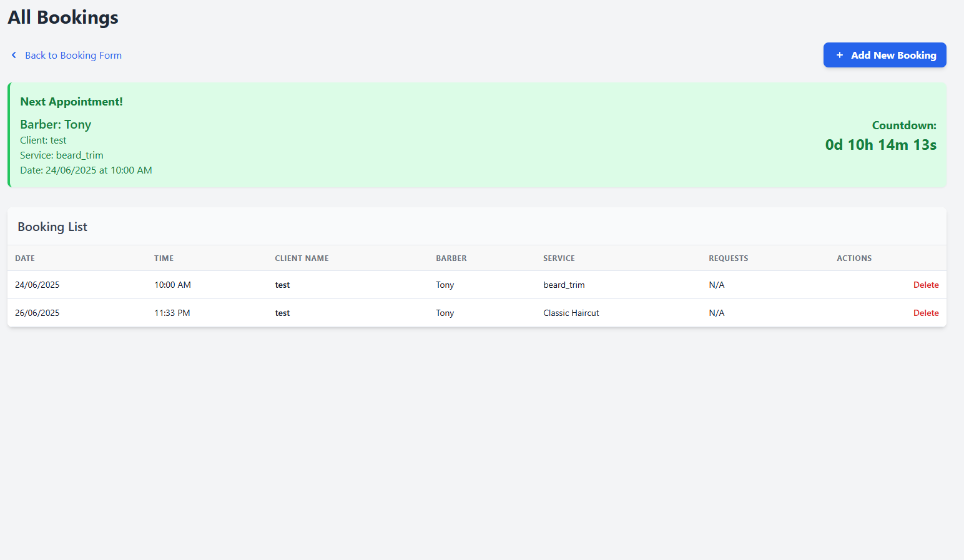Image resolution: width=964 pixels, height=560 pixels.
Task: Click the All Bookings page heading
Action: click(x=63, y=17)
